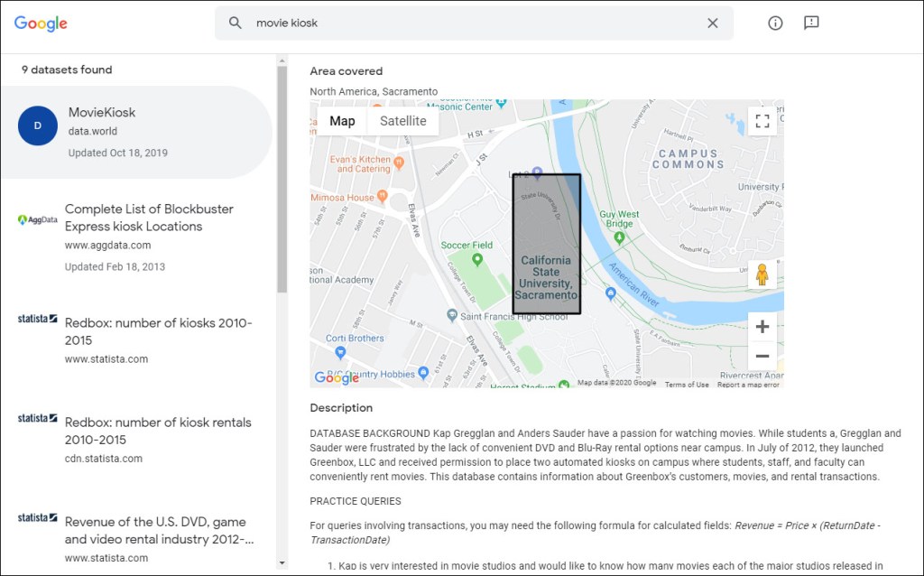Select the MovieKiosk dataset result

tap(137, 132)
